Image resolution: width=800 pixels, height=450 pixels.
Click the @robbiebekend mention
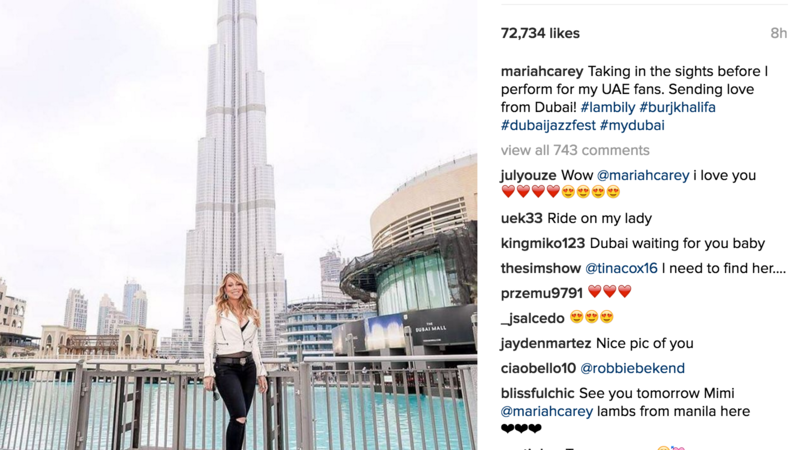(x=633, y=368)
